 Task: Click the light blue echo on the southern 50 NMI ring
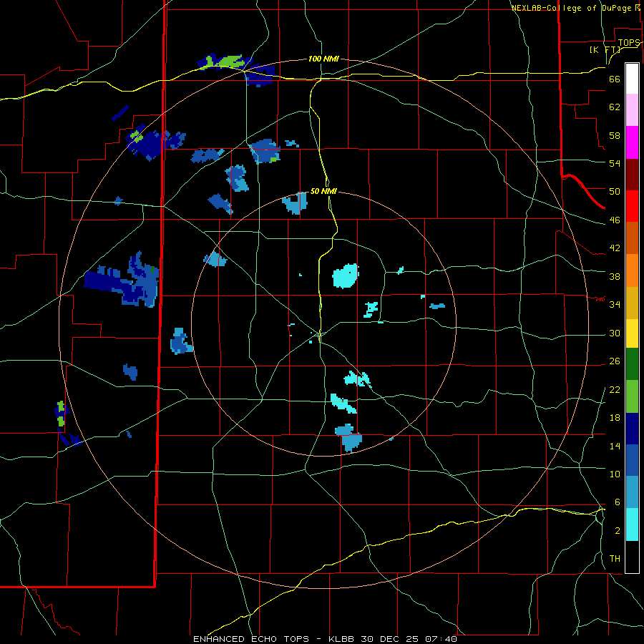[x=349, y=438]
